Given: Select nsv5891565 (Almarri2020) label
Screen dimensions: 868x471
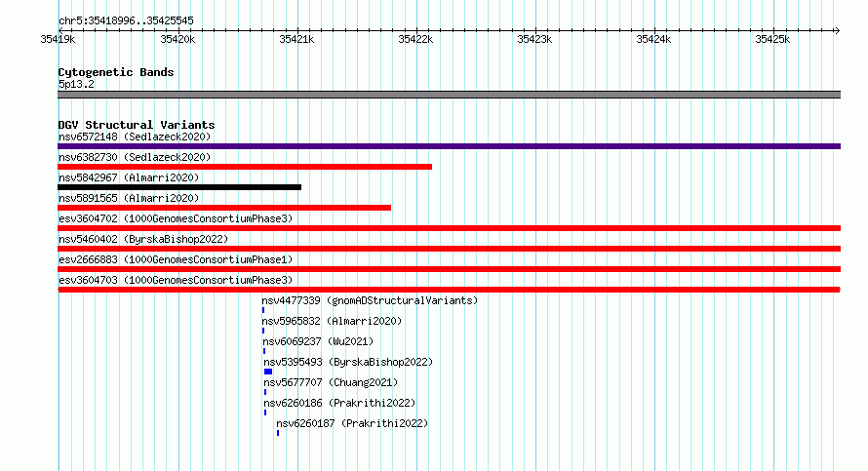Looking at the screenshot, I should tap(129, 198).
